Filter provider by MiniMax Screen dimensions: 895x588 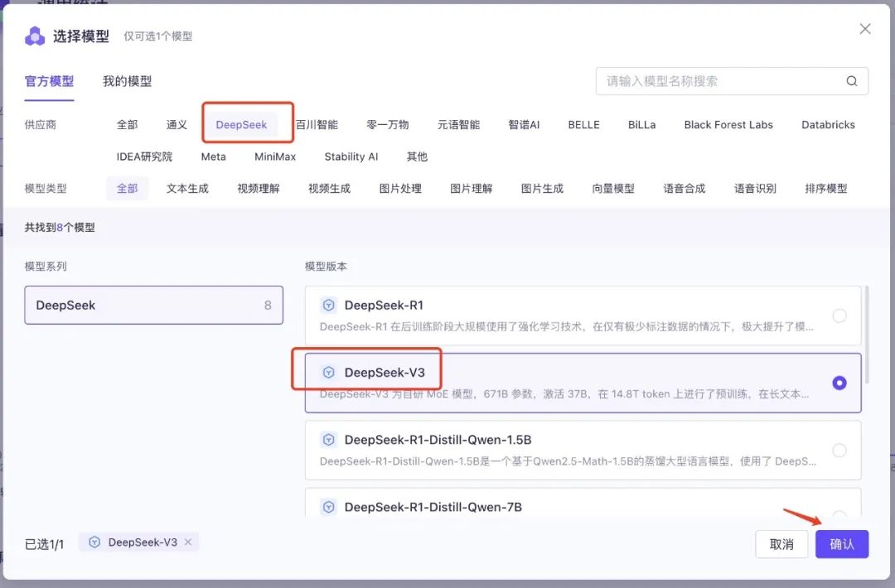(x=275, y=157)
